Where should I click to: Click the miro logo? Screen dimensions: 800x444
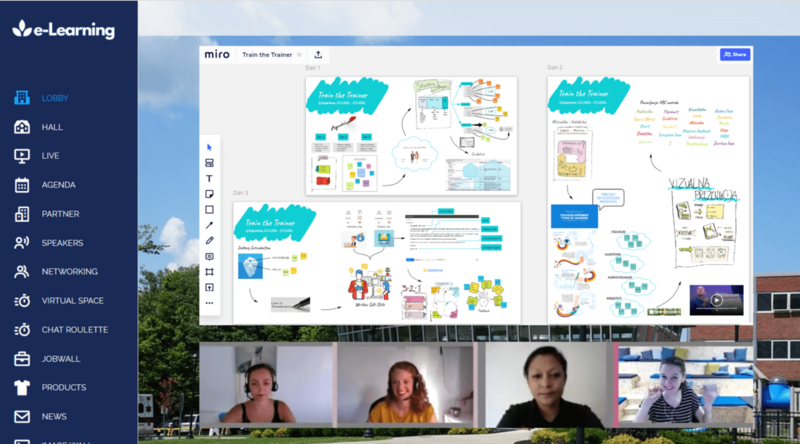[217, 54]
